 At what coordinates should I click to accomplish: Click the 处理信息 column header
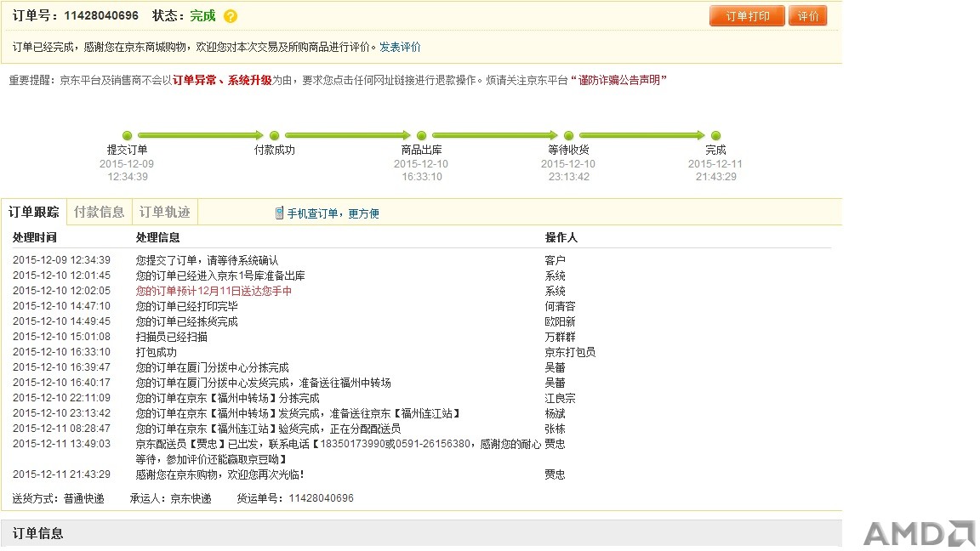click(157, 237)
